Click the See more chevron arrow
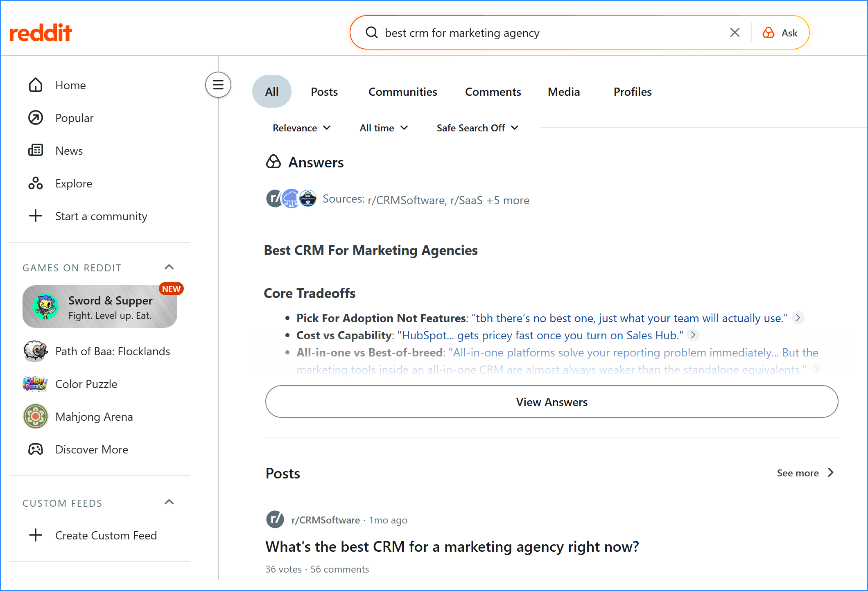This screenshot has height=591, width=868. [x=831, y=473]
